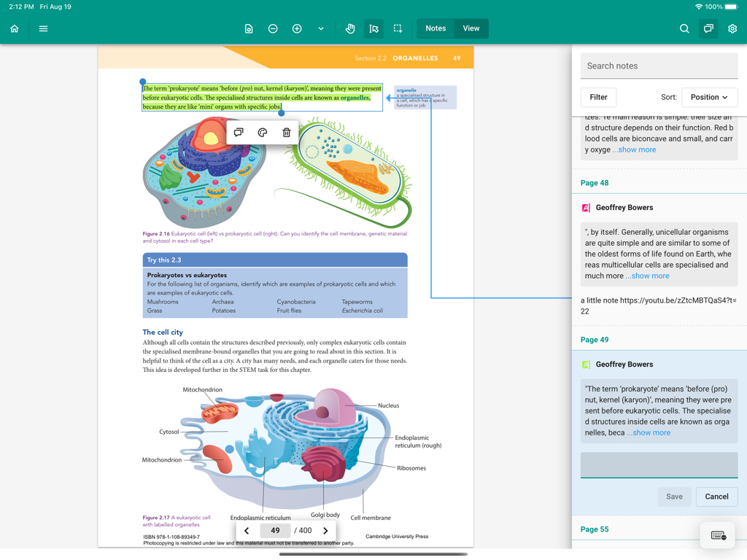Open the search magnifier icon

tap(684, 28)
